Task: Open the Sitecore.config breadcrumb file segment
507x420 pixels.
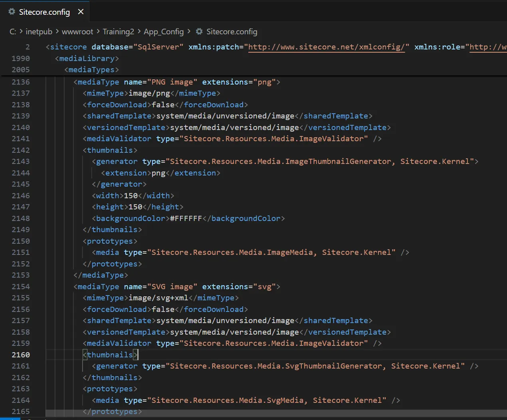Action: 232,32
